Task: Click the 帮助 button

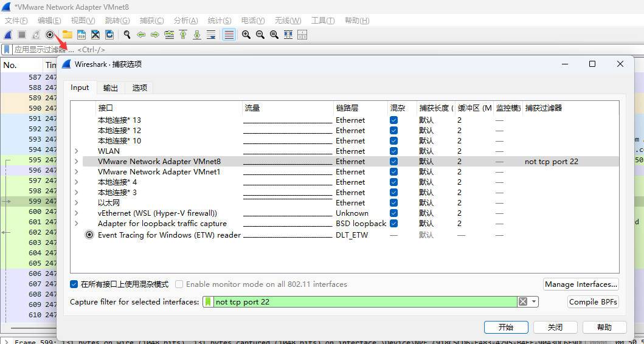Action: (x=604, y=327)
